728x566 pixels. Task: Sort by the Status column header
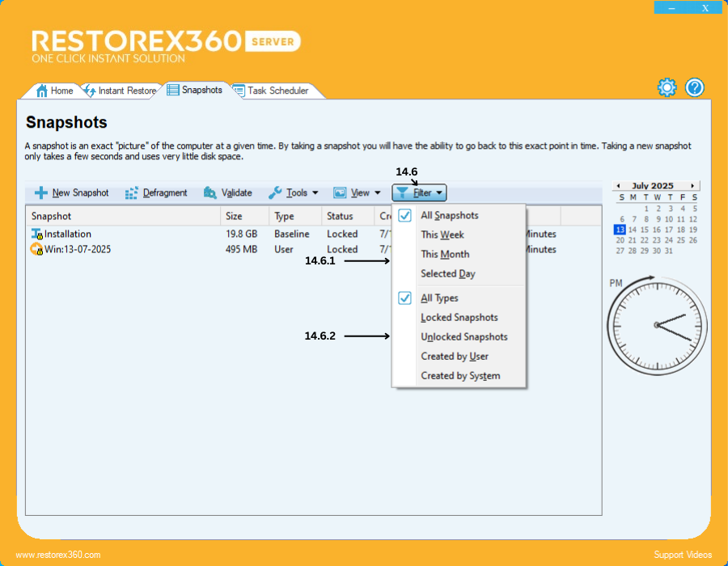point(348,216)
